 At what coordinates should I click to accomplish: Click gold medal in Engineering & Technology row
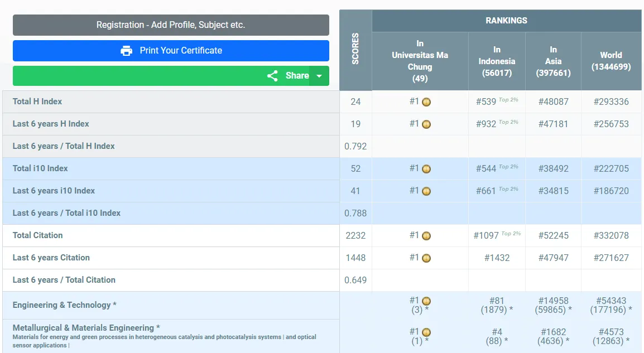click(426, 301)
